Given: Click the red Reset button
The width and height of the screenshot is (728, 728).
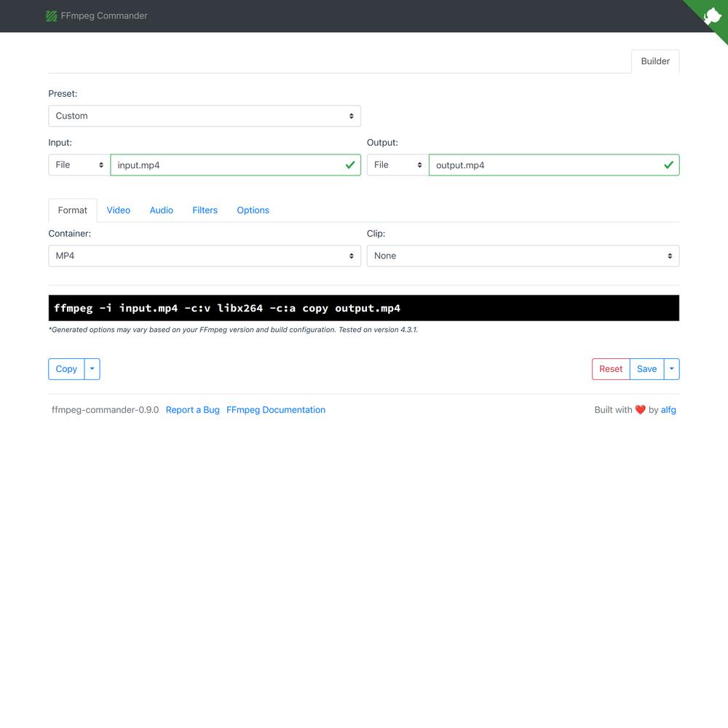Looking at the screenshot, I should (x=611, y=369).
